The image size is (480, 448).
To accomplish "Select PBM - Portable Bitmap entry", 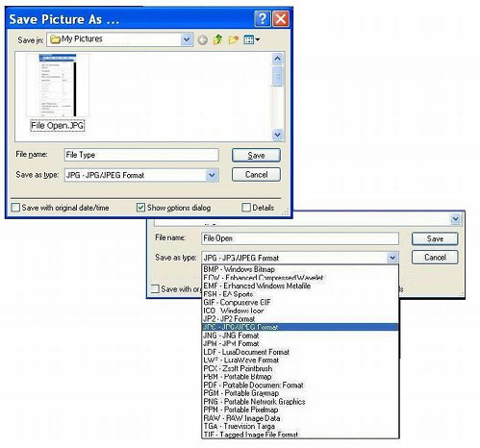I will pyautogui.click(x=300, y=377).
